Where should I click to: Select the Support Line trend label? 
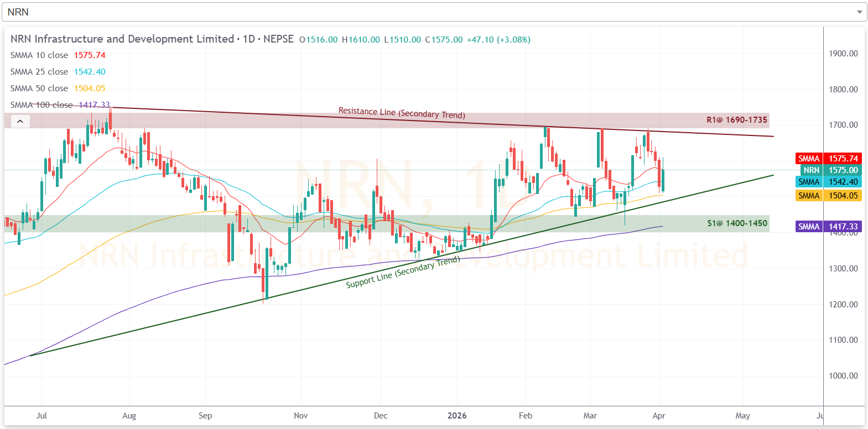(403, 272)
